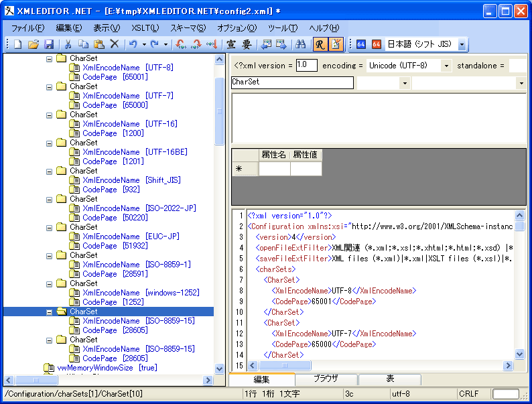Switch to the 編集 tab
Screen dimensions: 532x404
point(261,379)
